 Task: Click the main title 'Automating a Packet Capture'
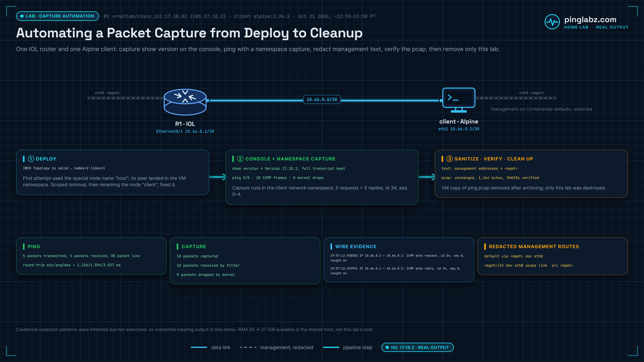point(190,33)
